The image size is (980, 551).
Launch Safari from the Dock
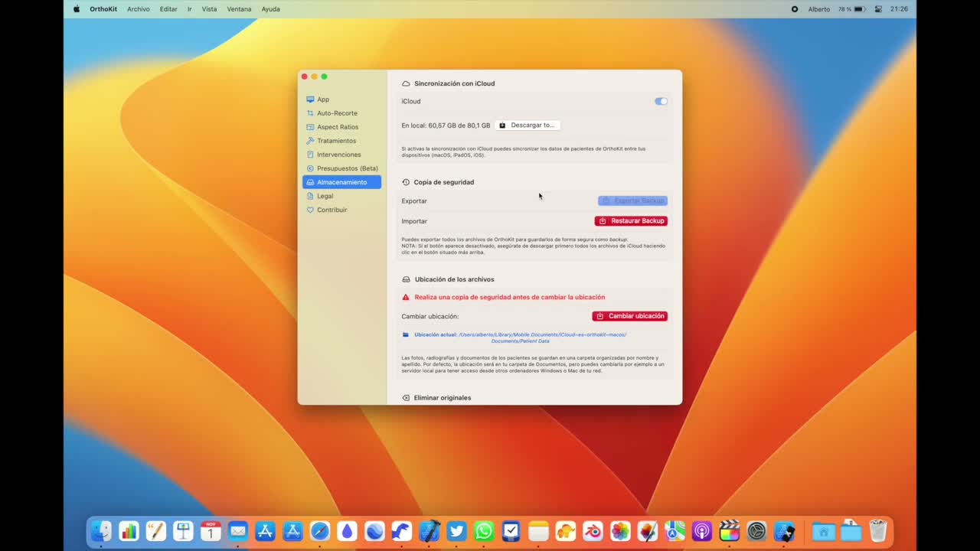[x=320, y=530]
